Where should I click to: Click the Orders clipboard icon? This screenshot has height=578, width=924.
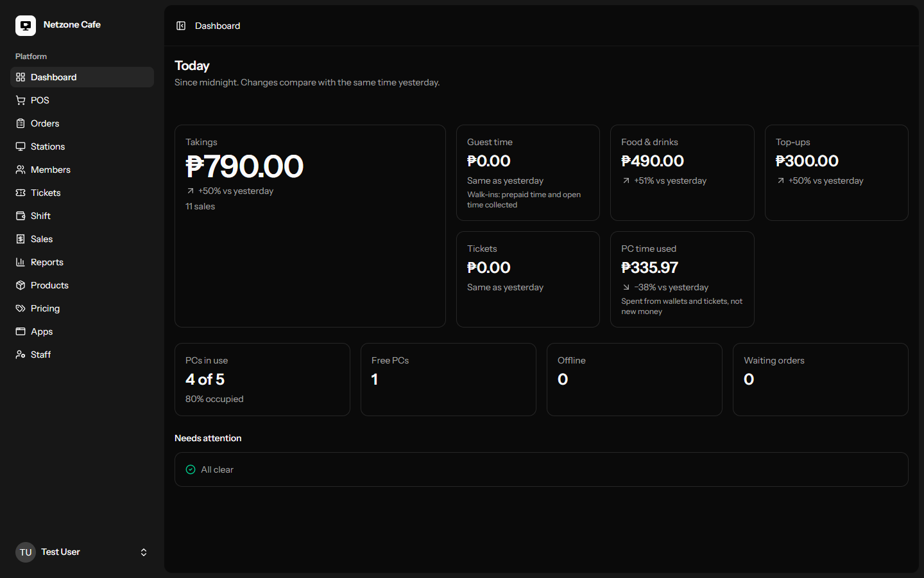(21, 123)
